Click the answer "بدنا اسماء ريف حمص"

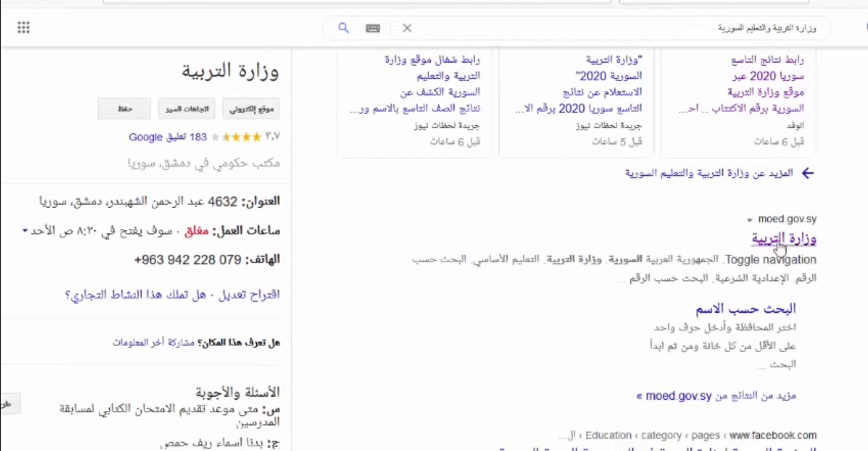[x=213, y=445]
